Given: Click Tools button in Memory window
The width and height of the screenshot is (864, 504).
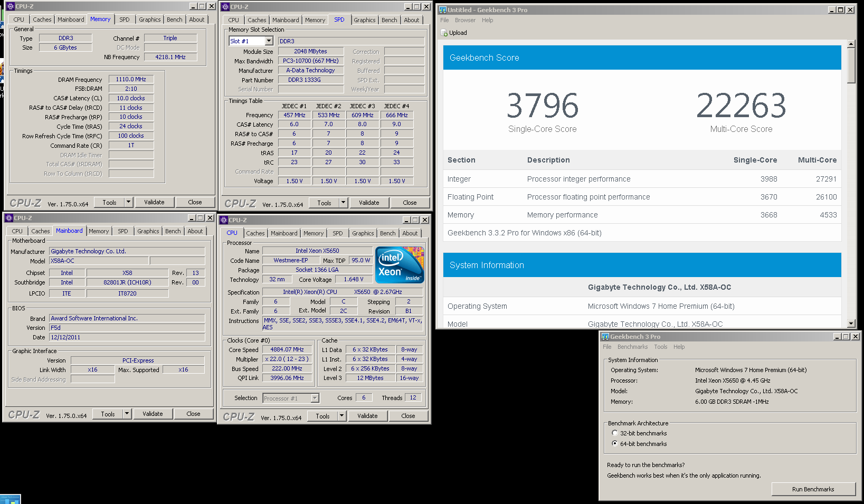Looking at the screenshot, I should [109, 202].
